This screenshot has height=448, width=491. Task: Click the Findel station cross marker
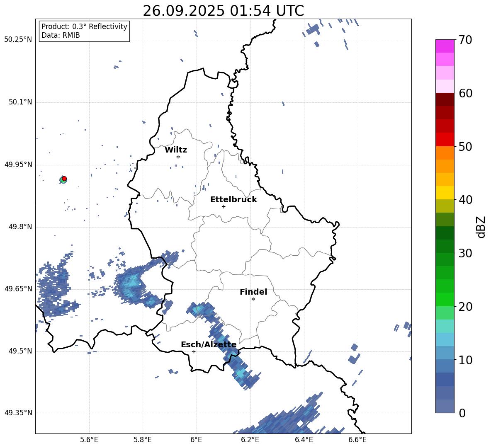253,299
